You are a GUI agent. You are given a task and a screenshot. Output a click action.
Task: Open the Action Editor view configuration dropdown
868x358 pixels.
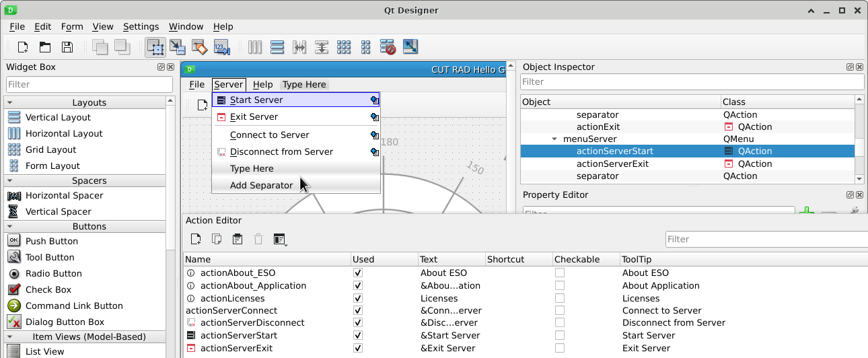point(280,240)
